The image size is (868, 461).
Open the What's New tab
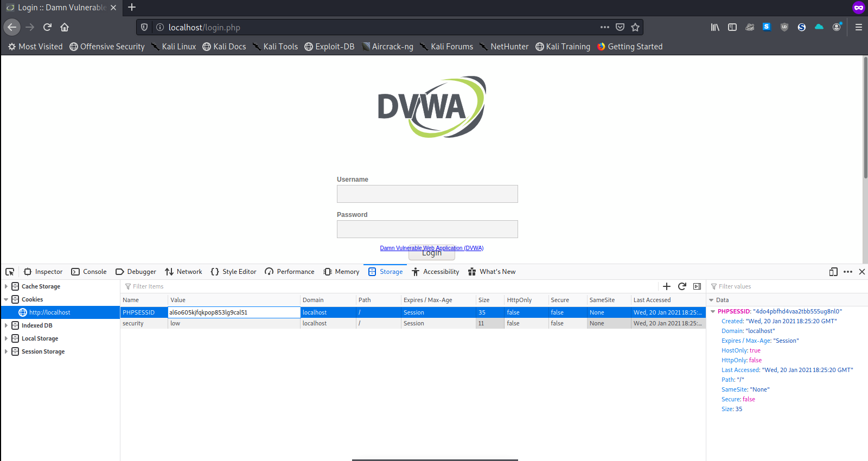coord(492,272)
